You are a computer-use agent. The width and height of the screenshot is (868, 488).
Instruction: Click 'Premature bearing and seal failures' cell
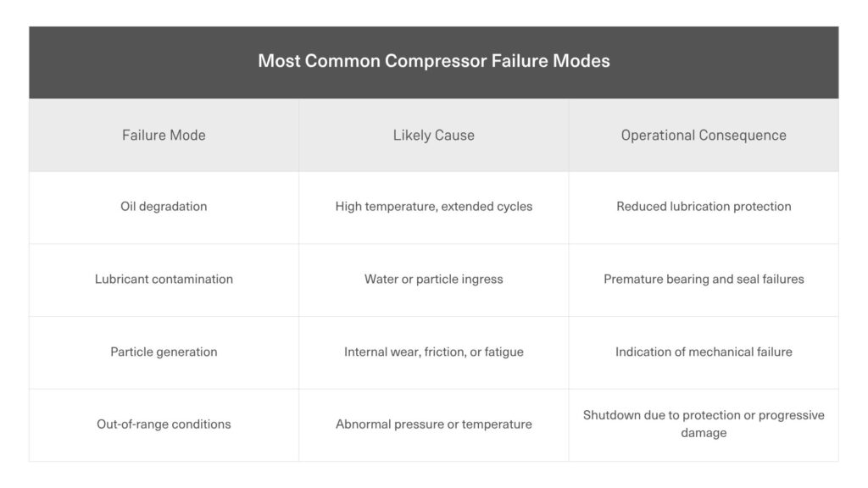[703, 279]
